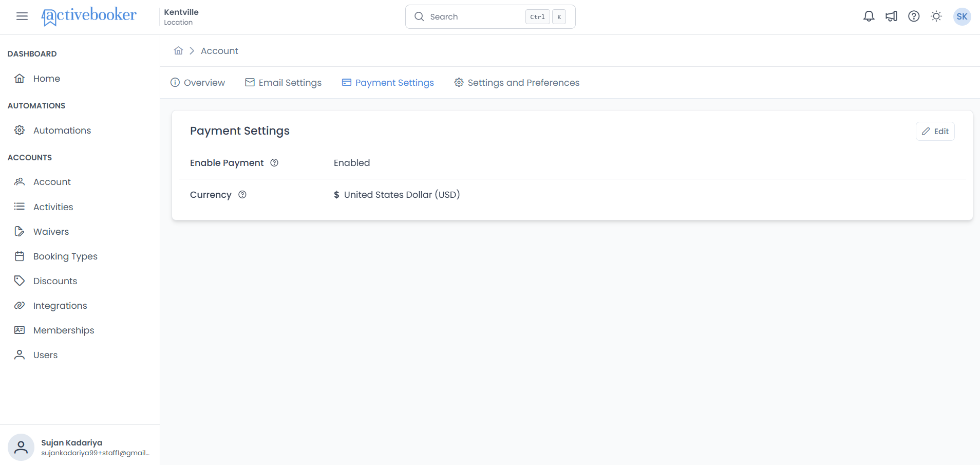
Task: Open announcements megaphone icon
Action: click(x=891, y=16)
